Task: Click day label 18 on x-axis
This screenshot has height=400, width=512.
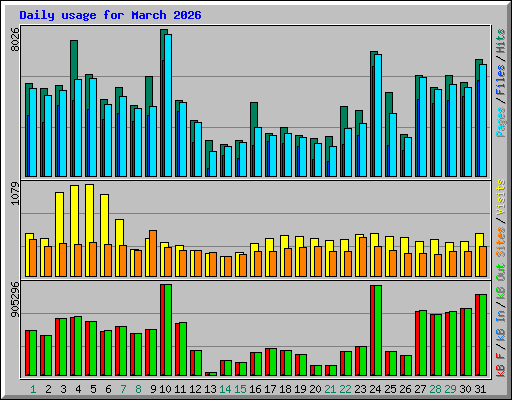Action: coord(285,389)
